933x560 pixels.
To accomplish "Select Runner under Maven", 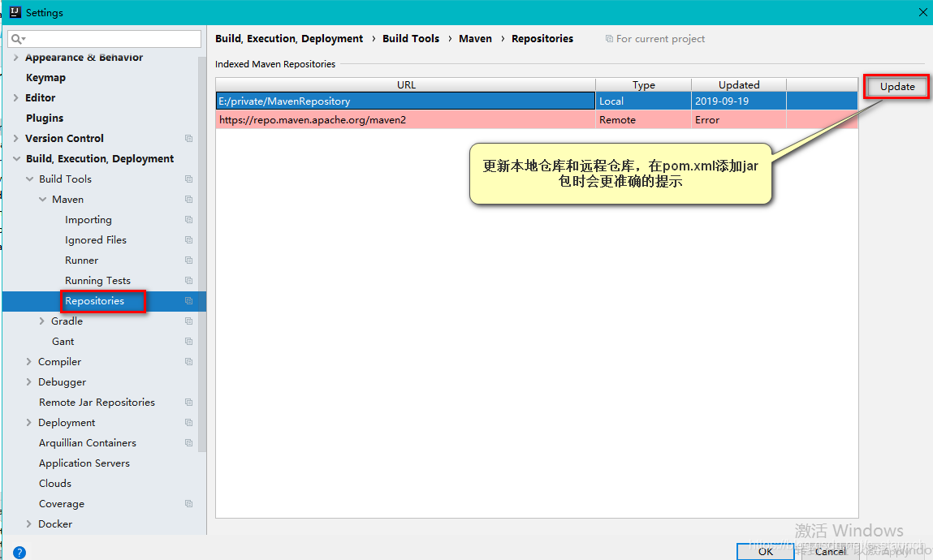I will [x=81, y=261].
